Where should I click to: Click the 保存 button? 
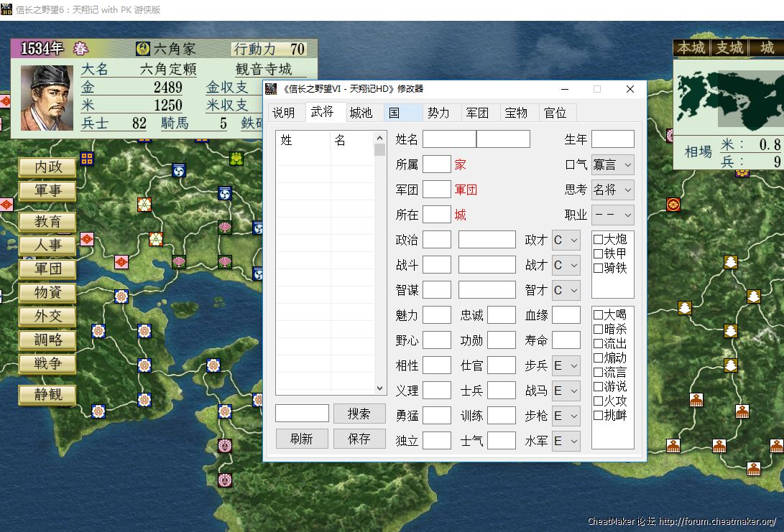(x=359, y=439)
